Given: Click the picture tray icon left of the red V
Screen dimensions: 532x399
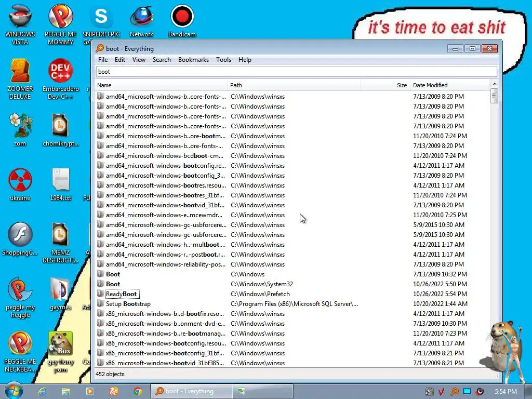Looking at the screenshot, I should point(429,392).
